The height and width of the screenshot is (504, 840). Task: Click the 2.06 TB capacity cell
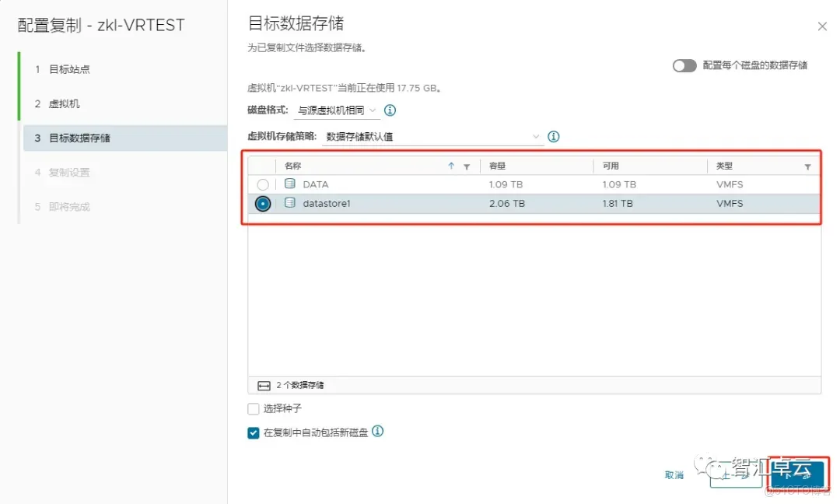[507, 204]
